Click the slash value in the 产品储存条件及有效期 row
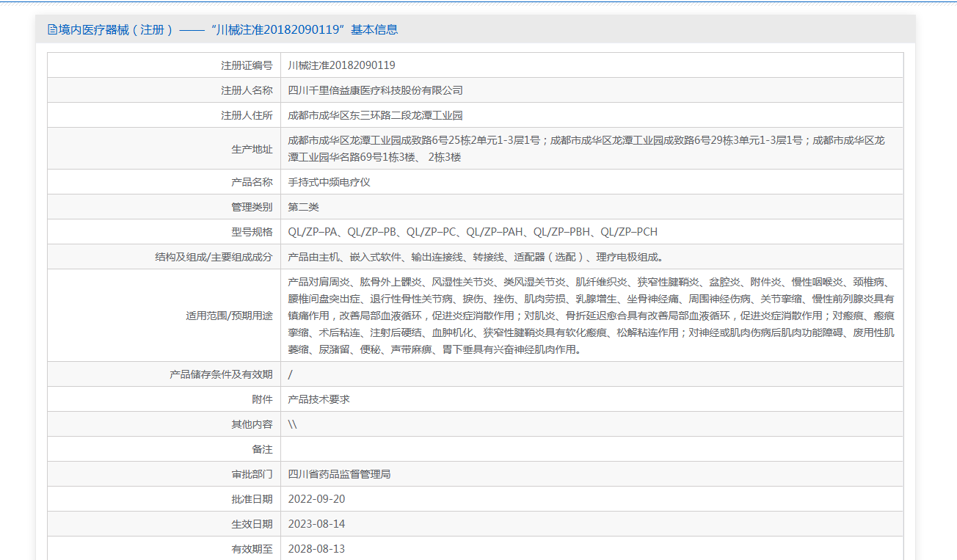 point(291,374)
